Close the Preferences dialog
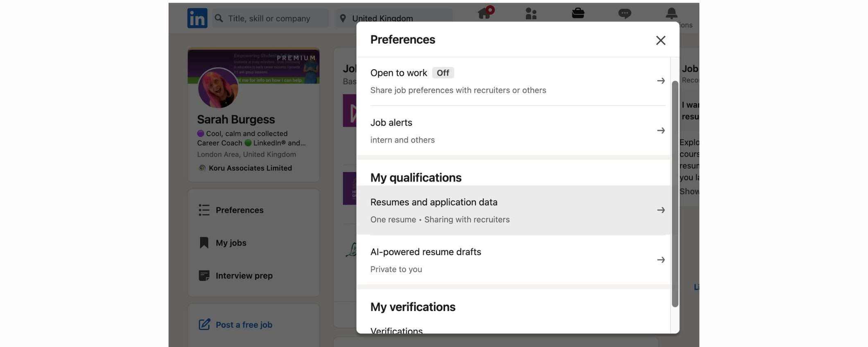Viewport: 868px width, 347px height. coord(660,40)
